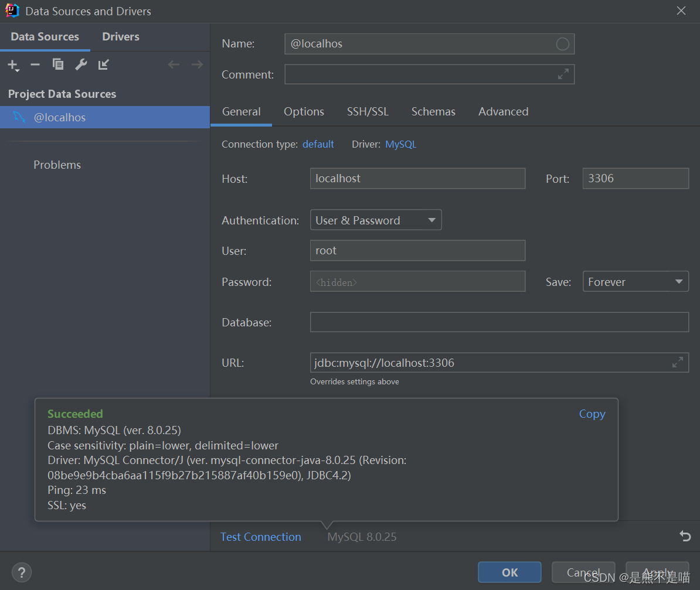
Task: Focus the Name input field
Action: pyautogui.click(x=429, y=44)
